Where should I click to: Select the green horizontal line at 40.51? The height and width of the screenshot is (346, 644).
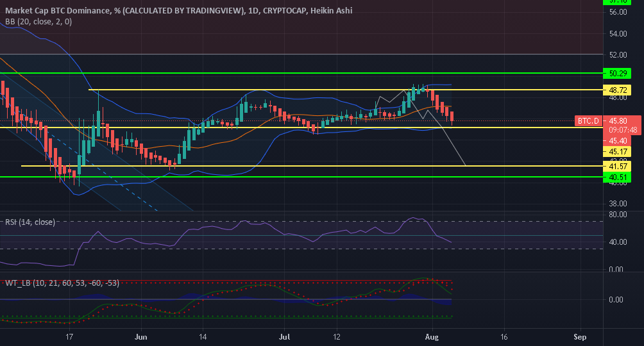[x=301, y=177]
